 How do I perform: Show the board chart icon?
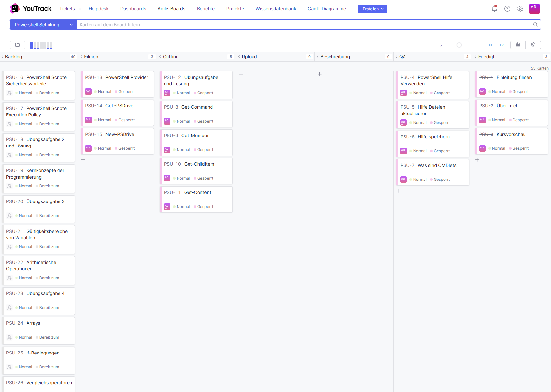pyautogui.click(x=518, y=45)
